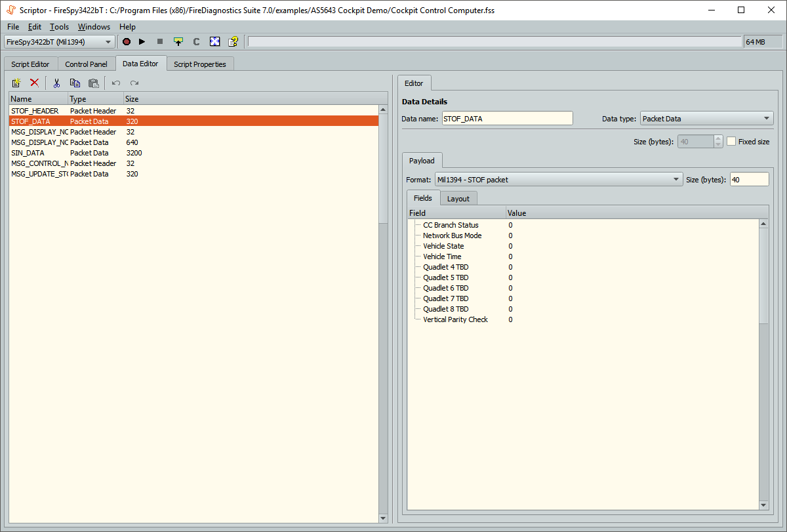This screenshot has height=532, width=787.
Task: Select the MSG_UPDATE_ST Packet Data row
Action: pos(193,174)
